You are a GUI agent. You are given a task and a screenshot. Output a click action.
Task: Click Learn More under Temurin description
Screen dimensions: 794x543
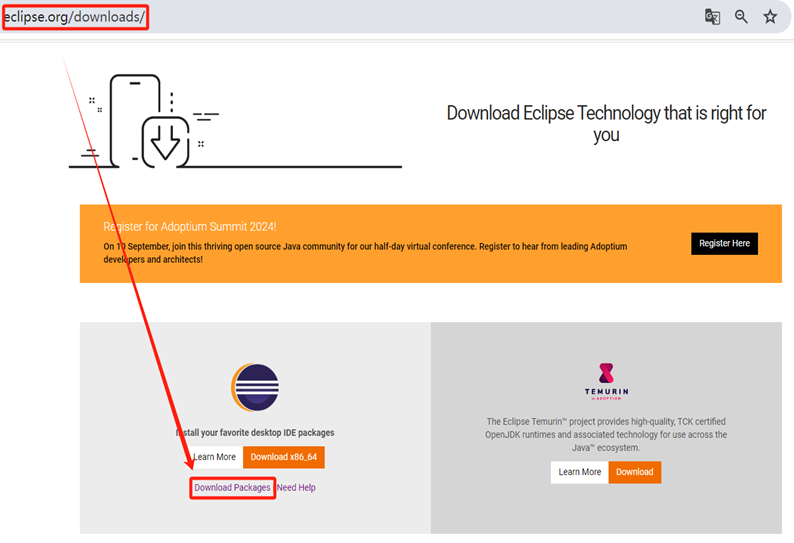coord(580,472)
